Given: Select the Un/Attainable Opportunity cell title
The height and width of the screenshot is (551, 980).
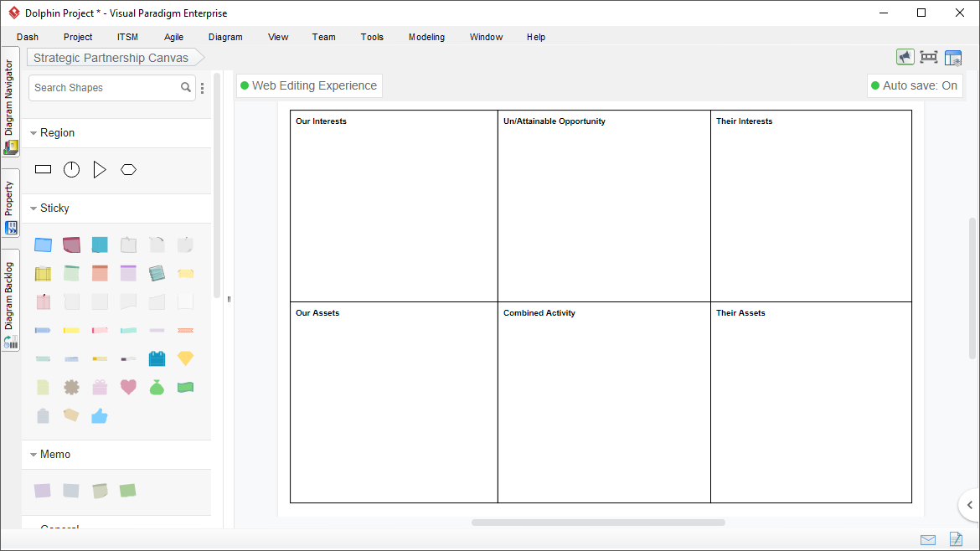Looking at the screenshot, I should [554, 121].
